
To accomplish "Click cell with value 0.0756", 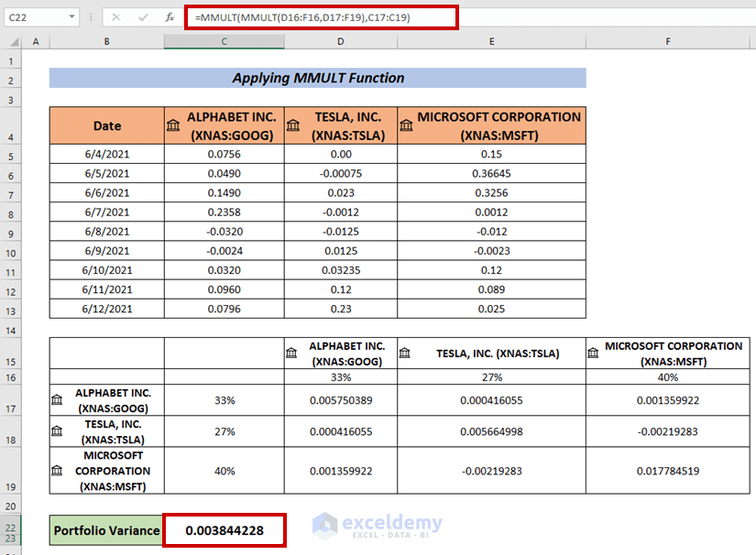I will 225,154.
